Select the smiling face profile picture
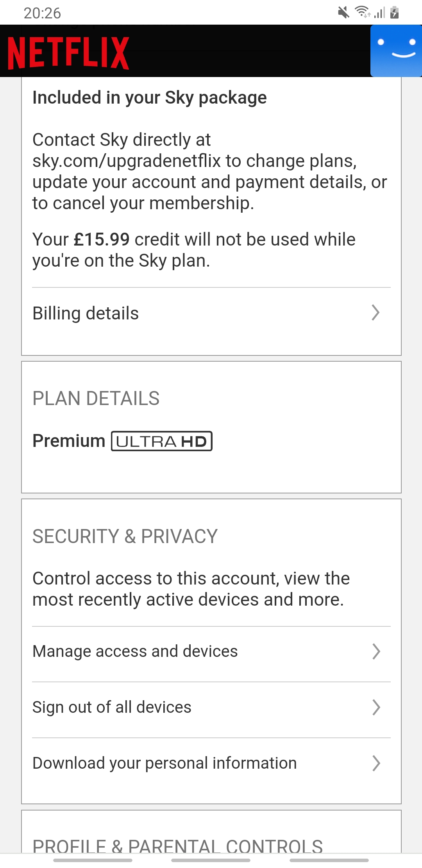 coord(396,51)
